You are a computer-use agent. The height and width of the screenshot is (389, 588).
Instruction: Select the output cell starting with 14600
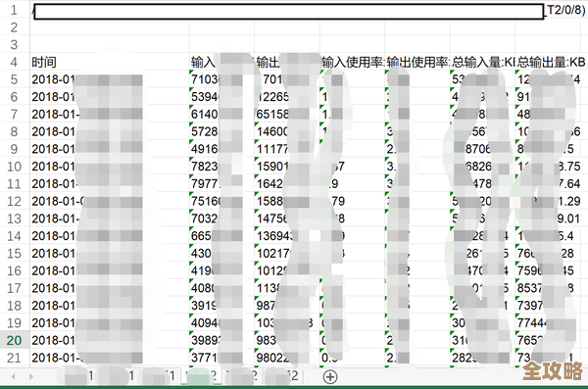click(x=287, y=131)
